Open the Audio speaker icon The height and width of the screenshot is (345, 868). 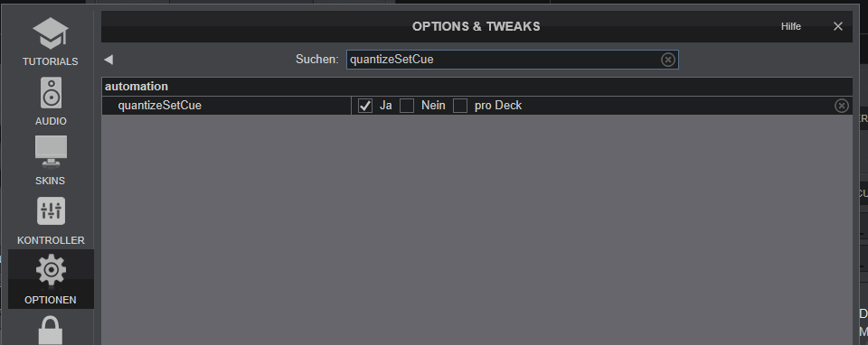[51, 93]
